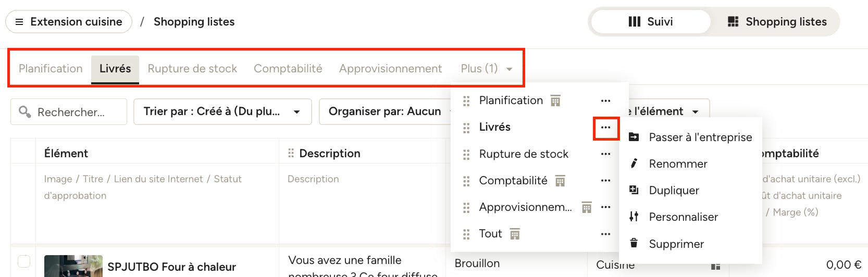Click the three-dot icon next to Livrés
This screenshot has width=868, height=277.
click(605, 128)
